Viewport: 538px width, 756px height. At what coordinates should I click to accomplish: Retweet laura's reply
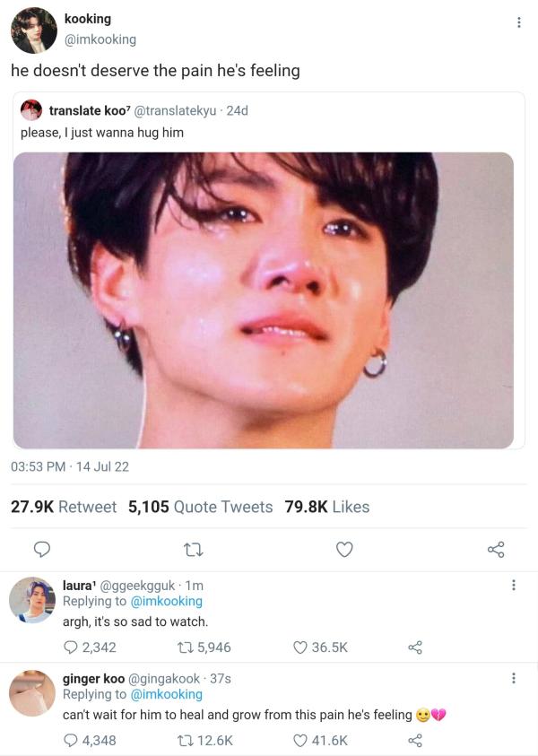point(176,647)
